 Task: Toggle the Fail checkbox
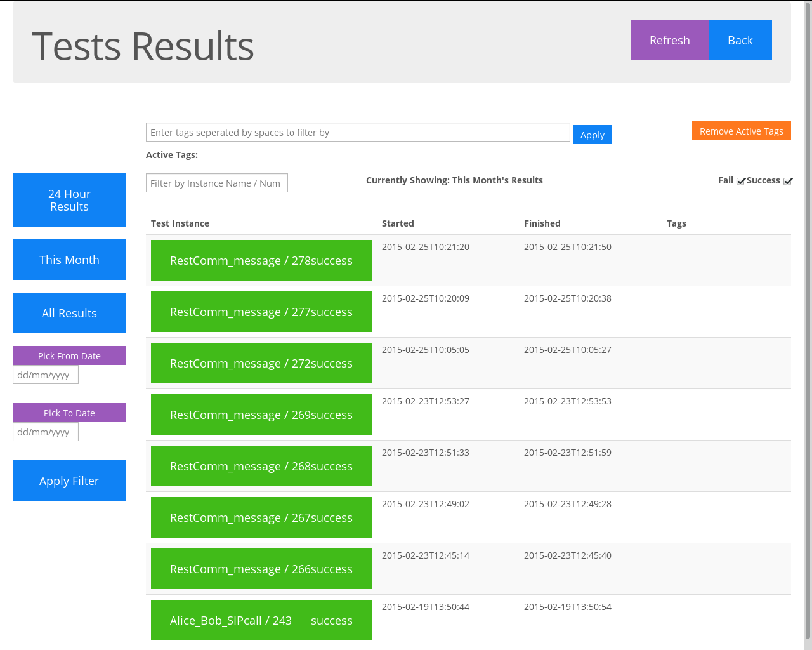[740, 181]
